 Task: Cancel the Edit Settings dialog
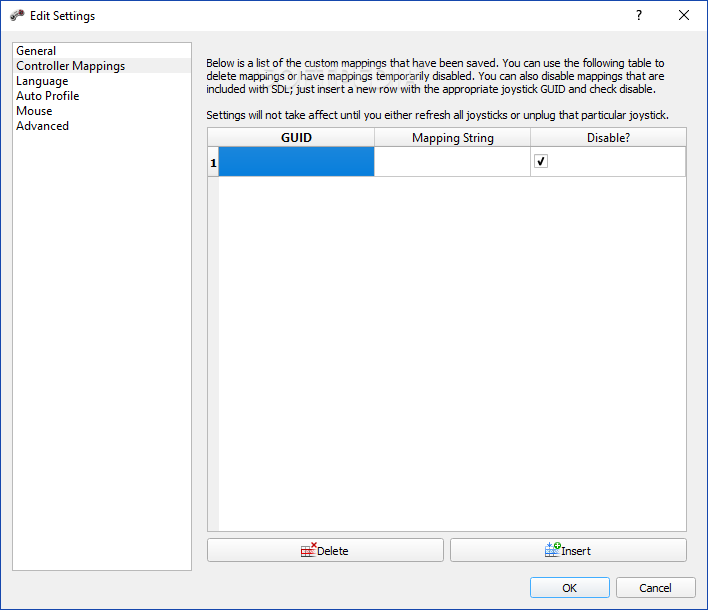coord(655,587)
